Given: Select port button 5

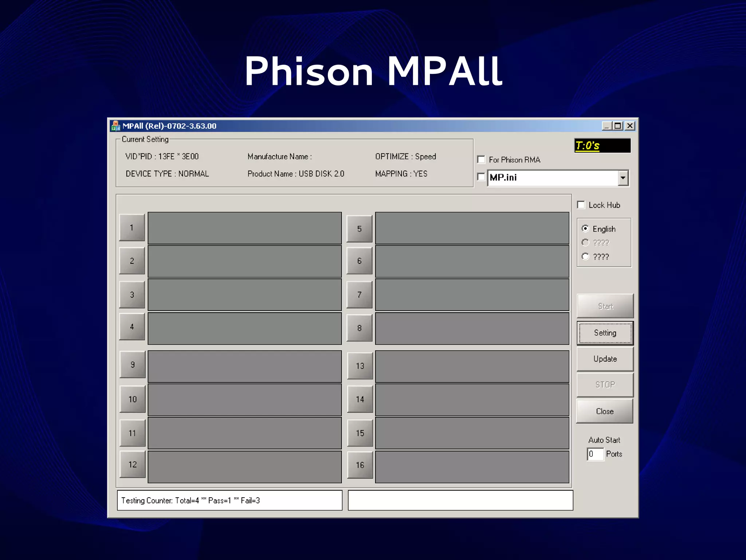Looking at the screenshot, I should tap(360, 229).
